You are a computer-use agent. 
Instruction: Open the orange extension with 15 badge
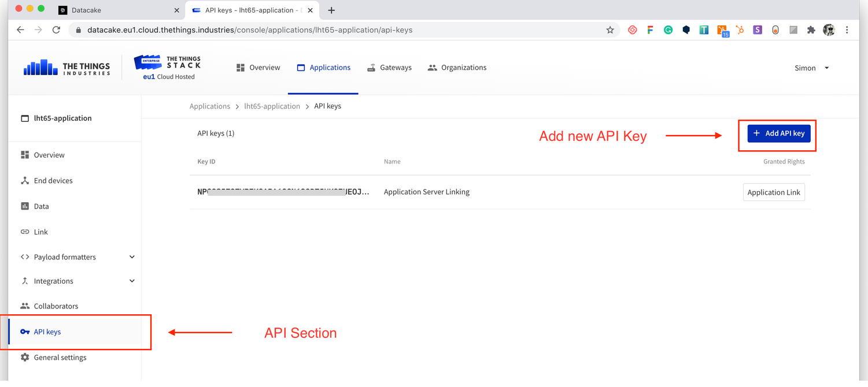coord(722,31)
